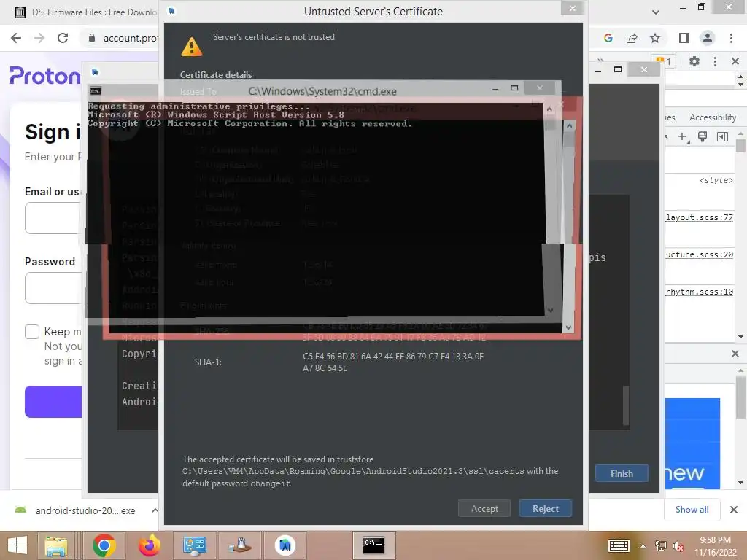The width and height of the screenshot is (747, 560).
Task: Click the Proton logo
Action: (x=45, y=76)
